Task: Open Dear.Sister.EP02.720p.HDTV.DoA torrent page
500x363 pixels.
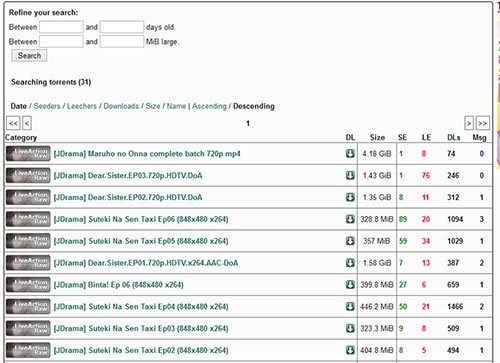Action: click(x=128, y=197)
